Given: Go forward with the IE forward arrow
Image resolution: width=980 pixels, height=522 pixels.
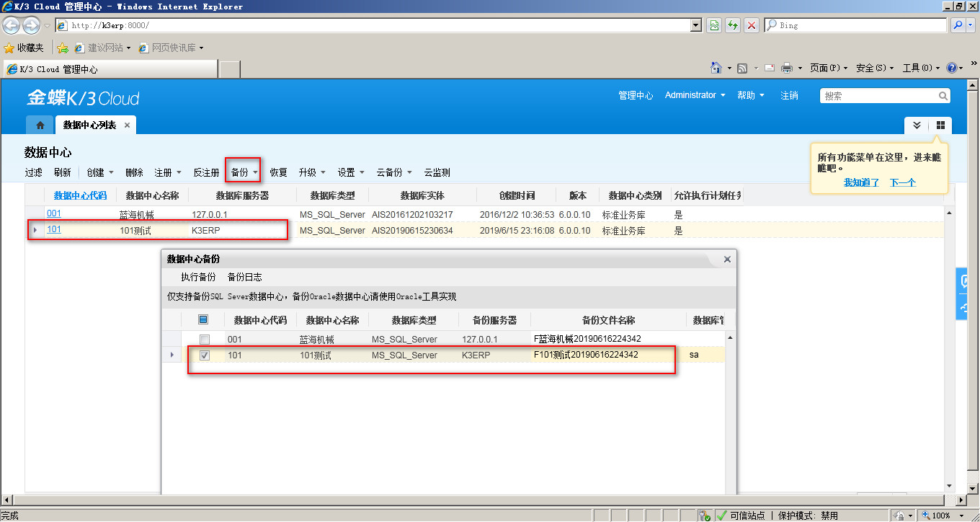Looking at the screenshot, I should [x=31, y=25].
